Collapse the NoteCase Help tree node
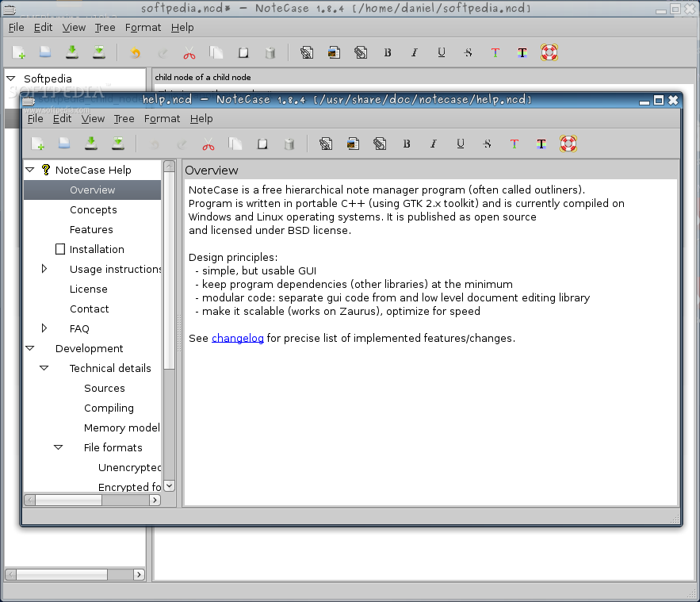 30,170
